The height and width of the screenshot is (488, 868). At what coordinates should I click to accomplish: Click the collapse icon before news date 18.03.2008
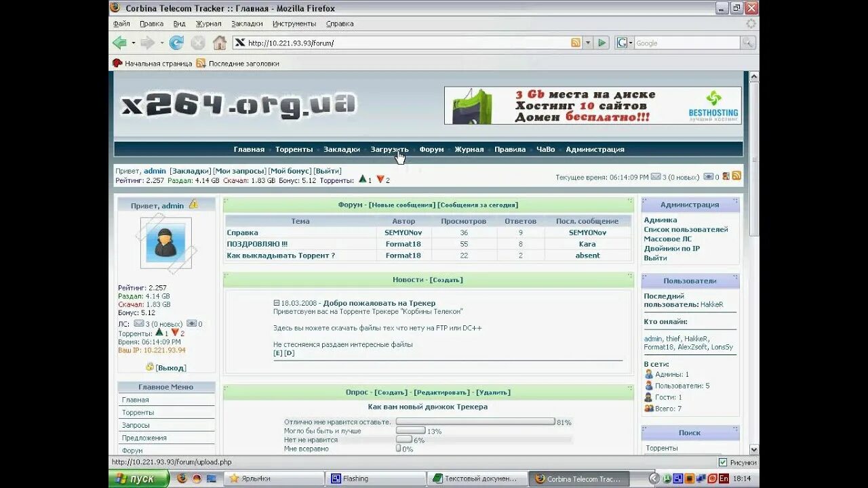click(x=277, y=303)
